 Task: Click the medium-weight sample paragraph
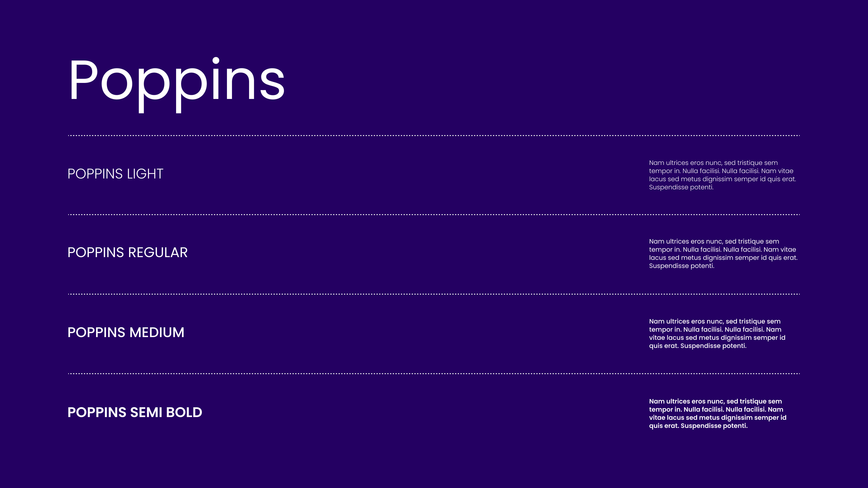click(x=717, y=333)
